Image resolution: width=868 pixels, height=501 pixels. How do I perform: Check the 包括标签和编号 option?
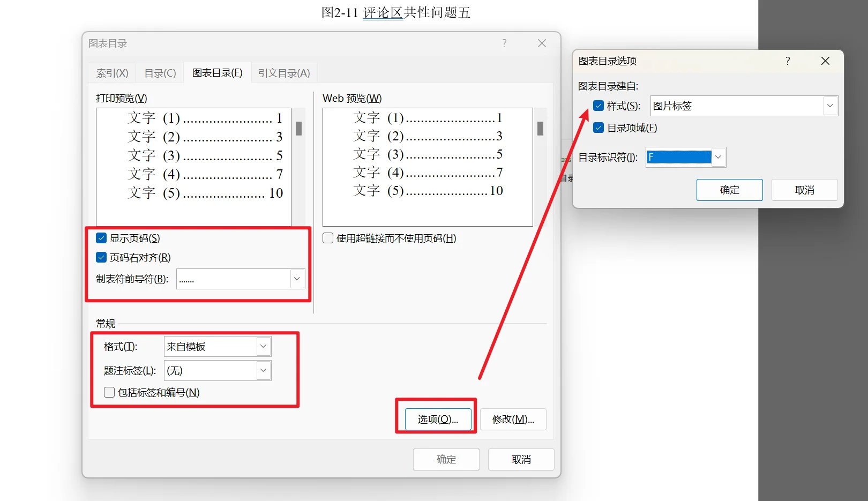(x=109, y=392)
